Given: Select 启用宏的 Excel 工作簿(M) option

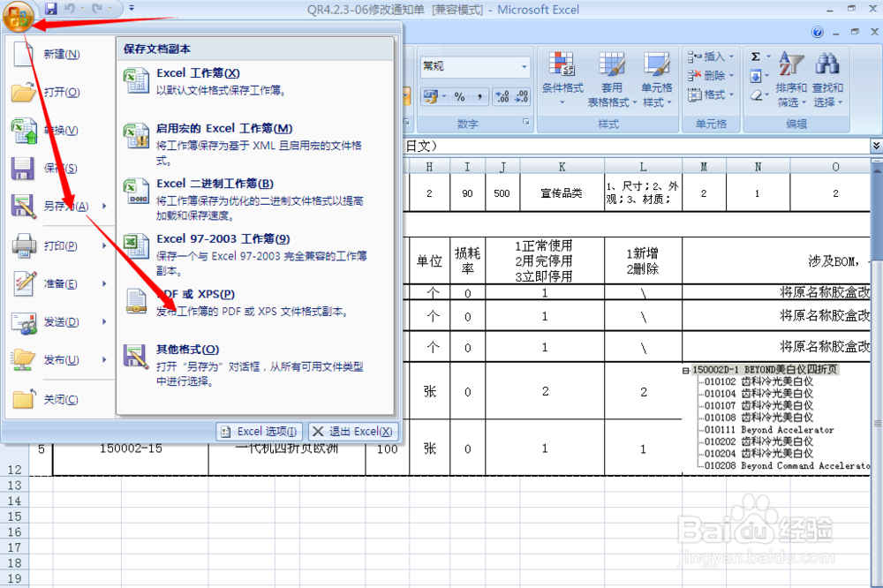Looking at the screenshot, I should [x=256, y=144].
